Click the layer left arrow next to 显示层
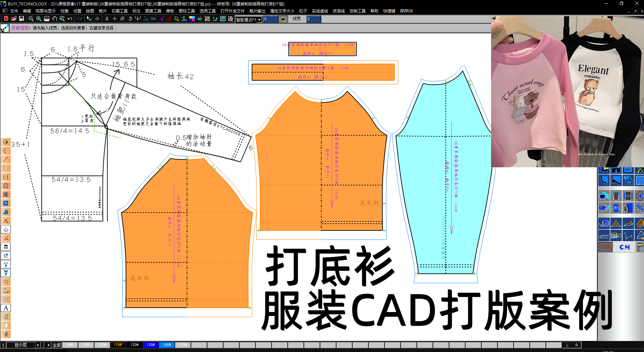644x352 pixels. pos(38,345)
